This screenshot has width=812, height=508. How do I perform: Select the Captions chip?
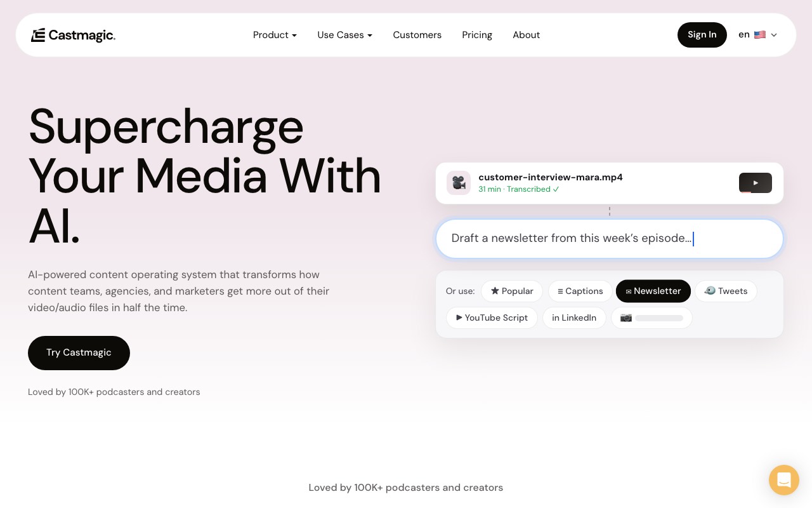click(580, 291)
